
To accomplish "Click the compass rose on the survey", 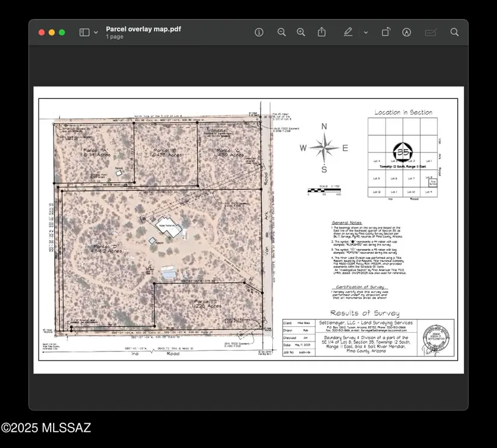I will coord(324,148).
